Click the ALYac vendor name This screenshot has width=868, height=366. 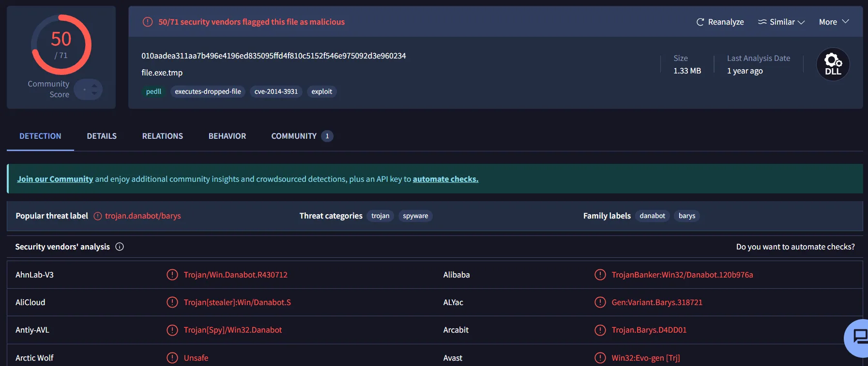coord(453,302)
